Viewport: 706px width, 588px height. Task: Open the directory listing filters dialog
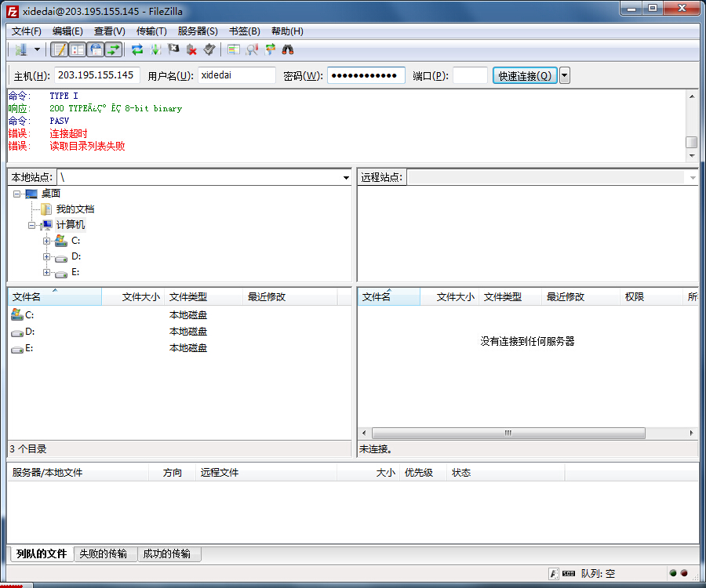233,49
